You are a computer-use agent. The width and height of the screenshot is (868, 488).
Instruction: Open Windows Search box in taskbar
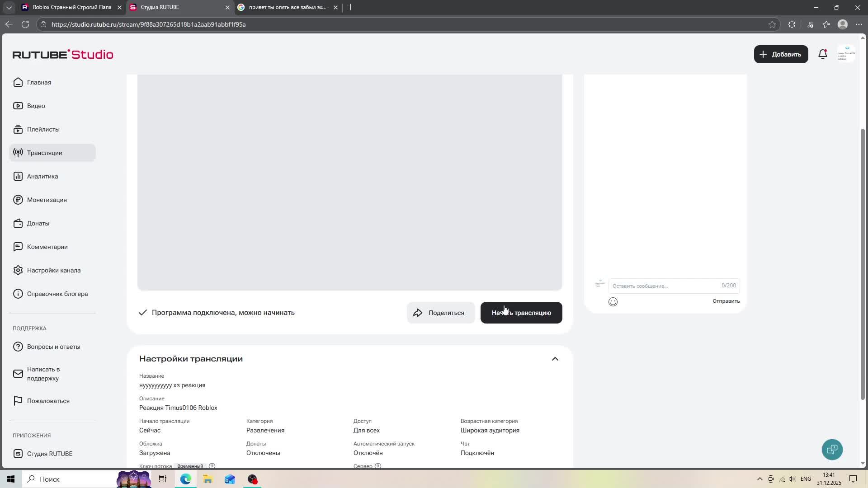(x=68, y=479)
